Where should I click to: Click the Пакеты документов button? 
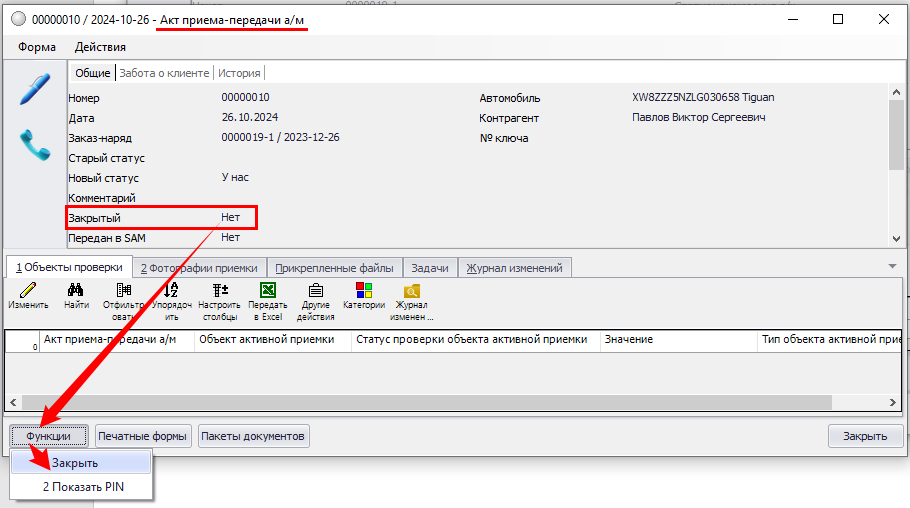253,436
